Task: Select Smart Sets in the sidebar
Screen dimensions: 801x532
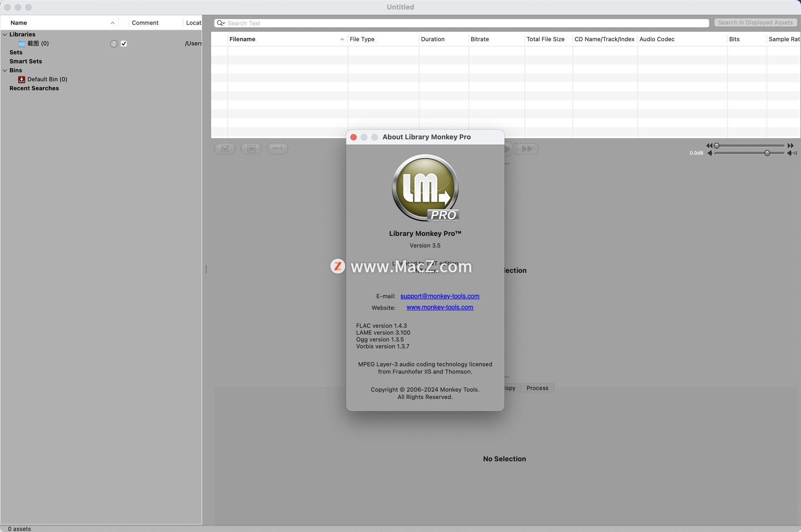Action: coord(25,61)
